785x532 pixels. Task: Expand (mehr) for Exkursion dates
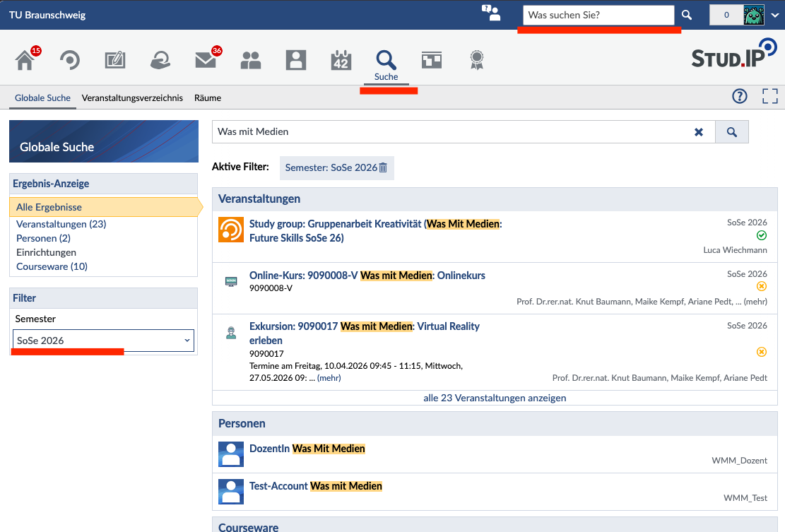pyautogui.click(x=329, y=378)
